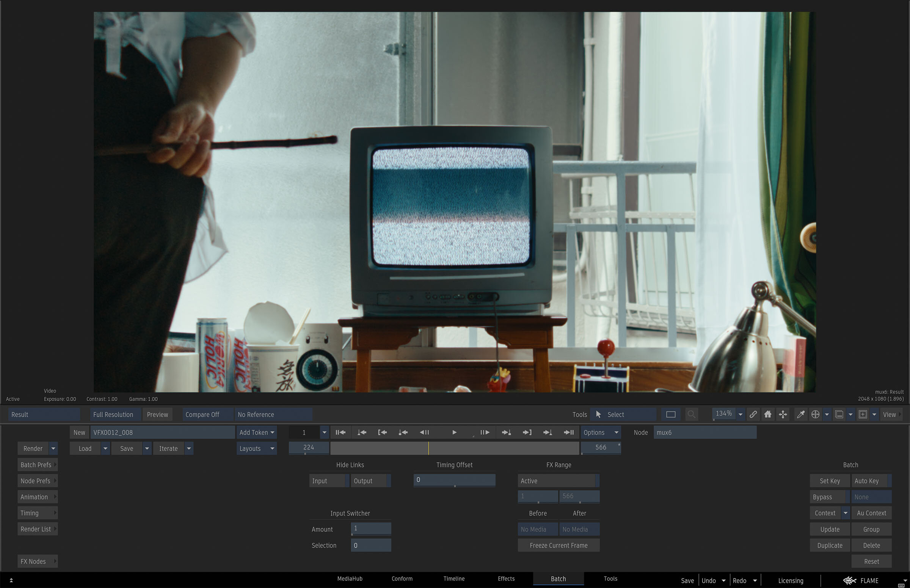Click the Duplicate button

point(829,545)
